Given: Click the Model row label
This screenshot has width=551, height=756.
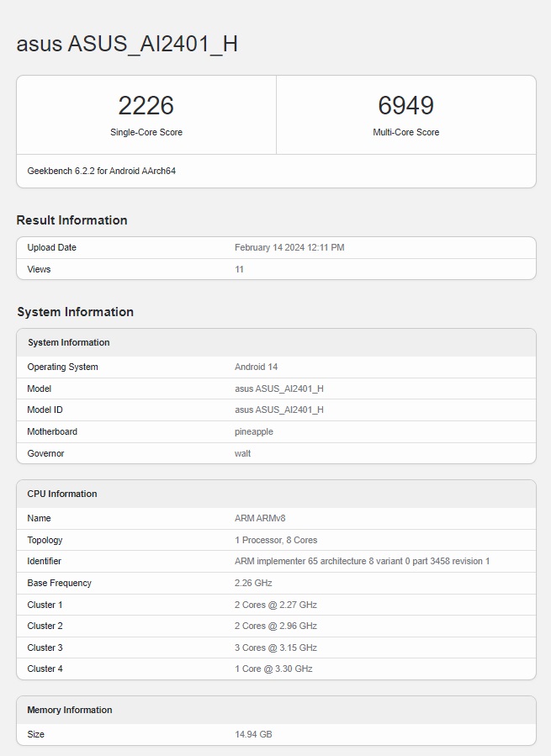Looking at the screenshot, I should tap(39, 389).
